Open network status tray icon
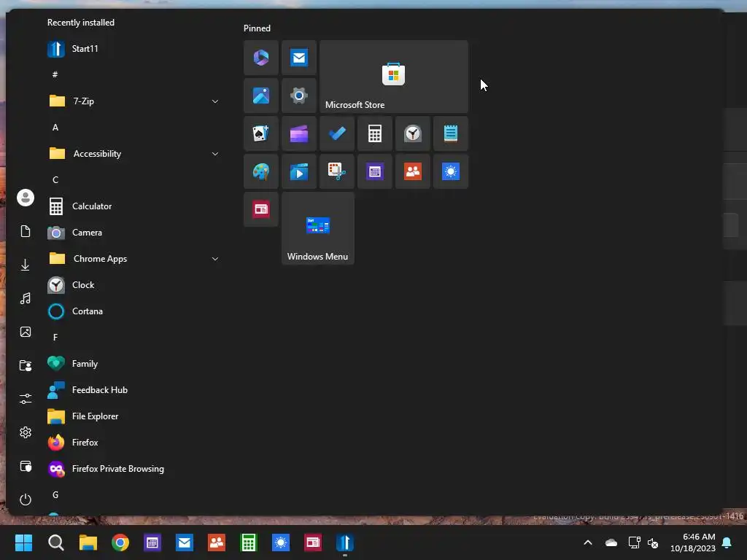This screenshot has width=747, height=560. pyautogui.click(x=634, y=542)
